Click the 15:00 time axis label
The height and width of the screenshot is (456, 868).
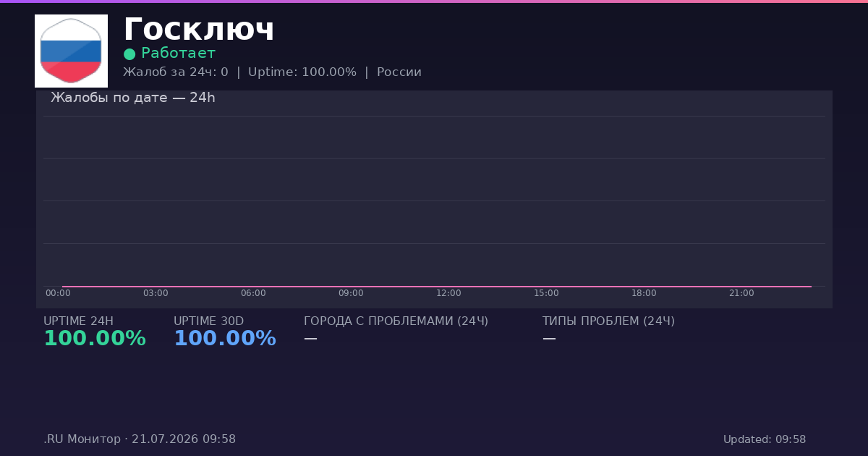click(546, 293)
